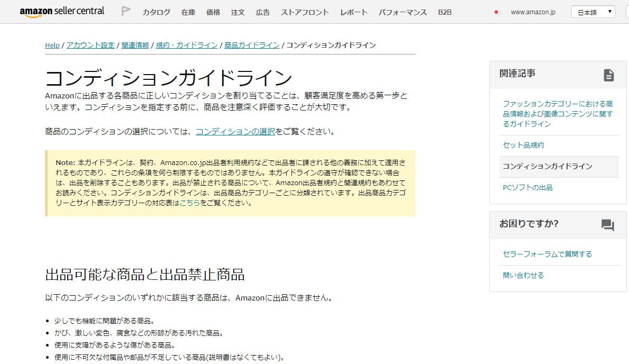The image size is (629, 364).
Task: Click bullet text starting with かび、激しい変色
Action: (x=139, y=333)
